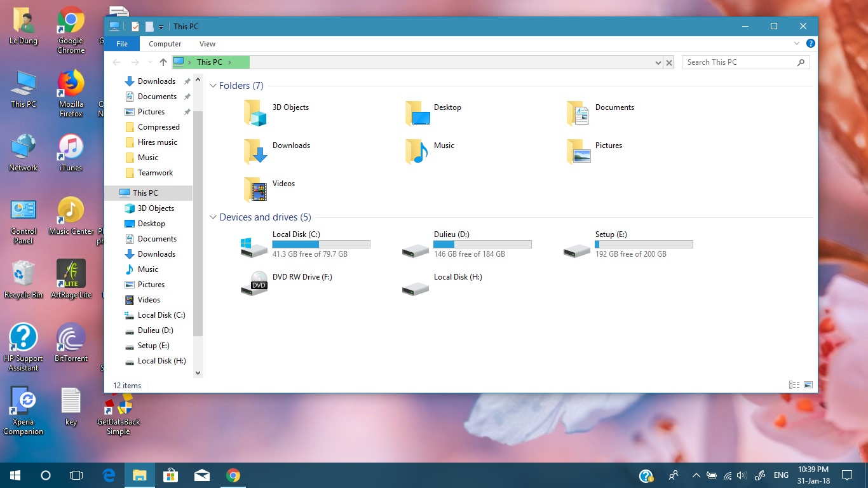Open HP Support Assistant desktop shortcut
This screenshot has height=488, width=868.
[x=24, y=348]
